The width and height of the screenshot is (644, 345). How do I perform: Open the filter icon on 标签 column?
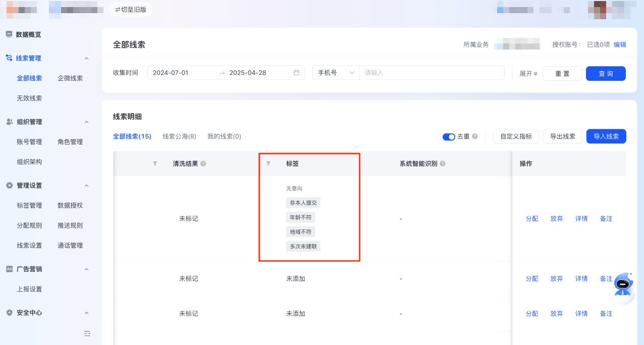point(267,163)
